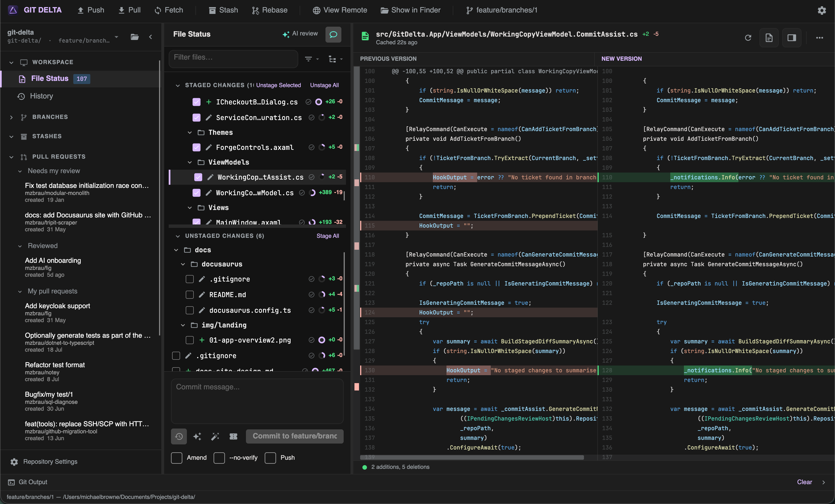The width and height of the screenshot is (835, 504).
Task: Collapse the WORKSPACE section
Action: click(x=12, y=62)
